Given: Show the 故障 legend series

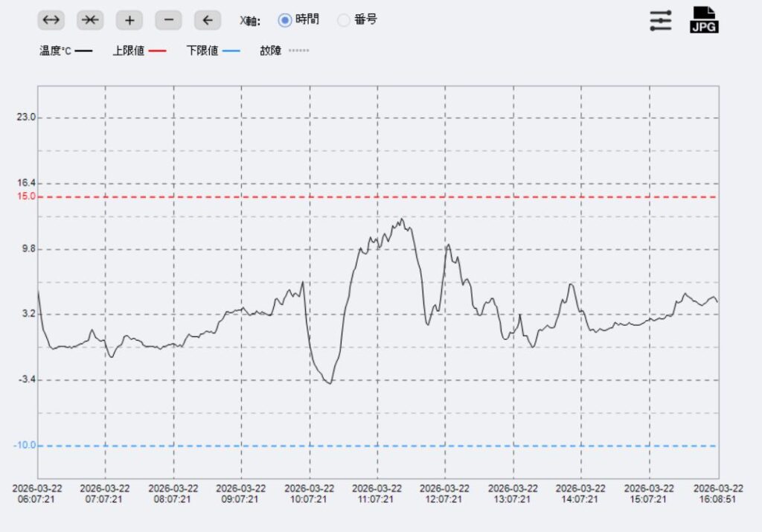Looking at the screenshot, I should click(284, 51).
